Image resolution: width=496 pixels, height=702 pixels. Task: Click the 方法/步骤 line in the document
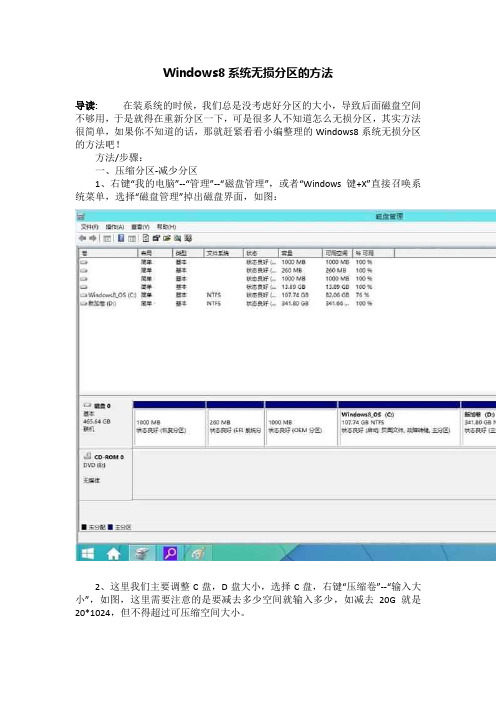[x=120, y=158]
